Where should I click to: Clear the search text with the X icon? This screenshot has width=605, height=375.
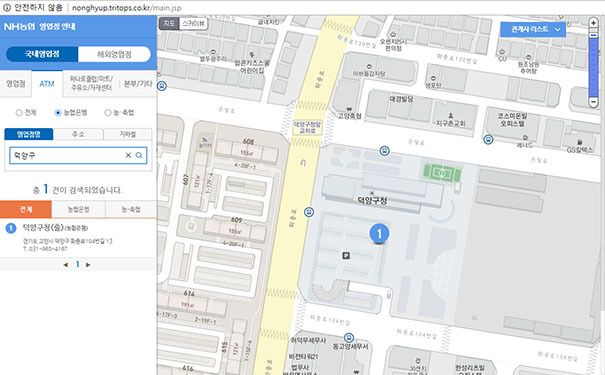pos(128,155)
